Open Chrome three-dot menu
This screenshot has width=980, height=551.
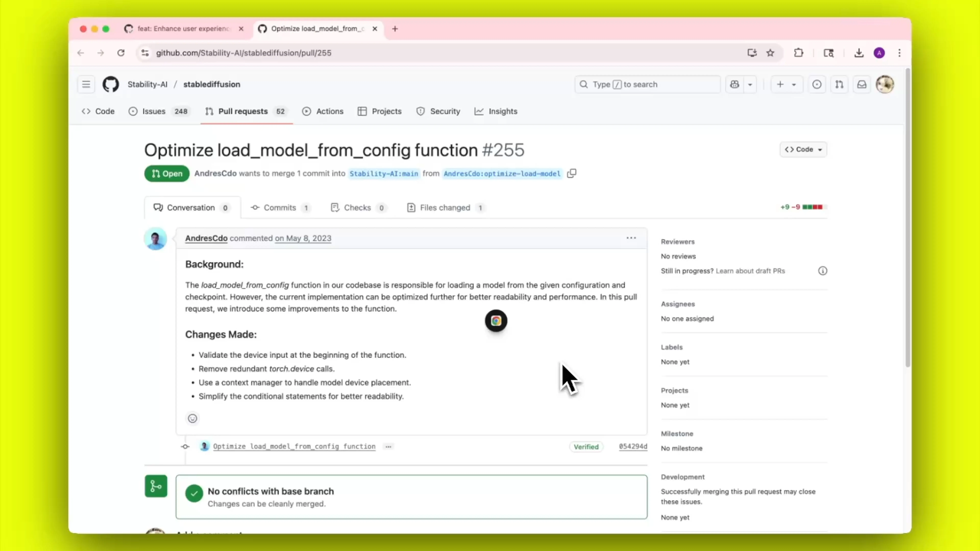(x=899, y=53)
